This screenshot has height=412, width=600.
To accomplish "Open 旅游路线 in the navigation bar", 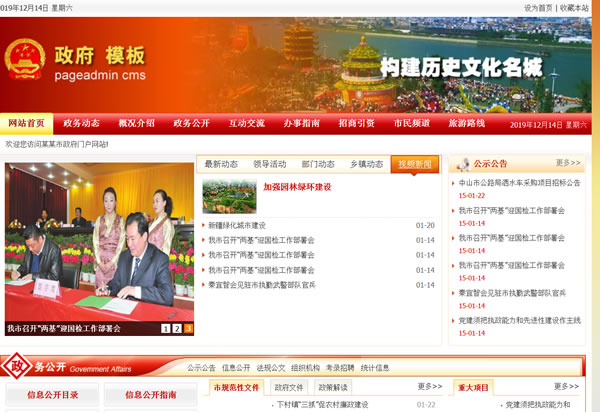I will 466,123.
